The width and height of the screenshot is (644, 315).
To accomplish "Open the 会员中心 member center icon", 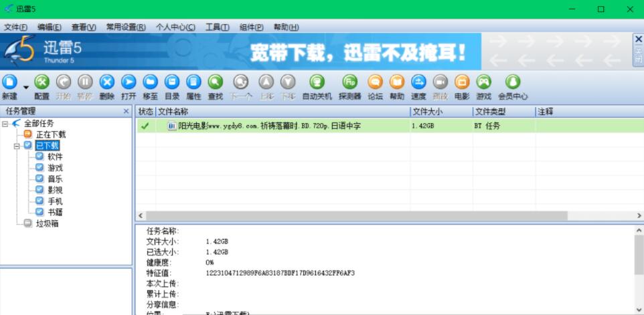I will tap(513, 82).
